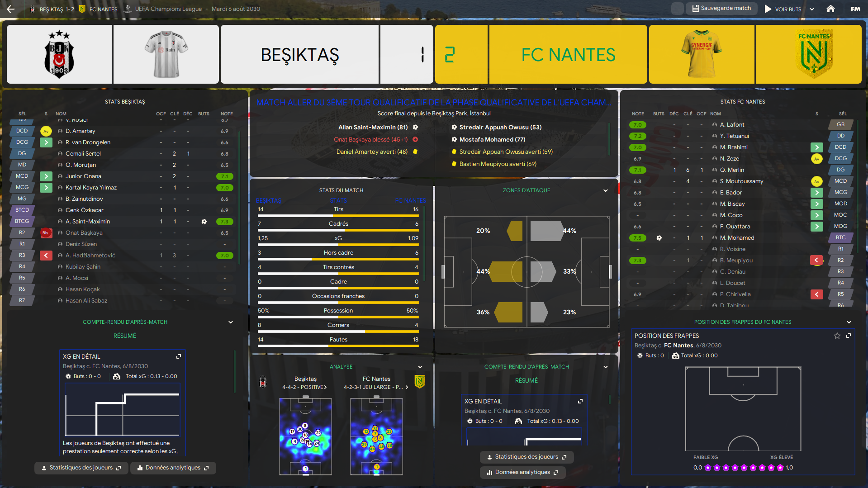Click Kartal Kayra Yılmaz substitution arrow
This screenshot has width=868, height=488.
[46, 188]
